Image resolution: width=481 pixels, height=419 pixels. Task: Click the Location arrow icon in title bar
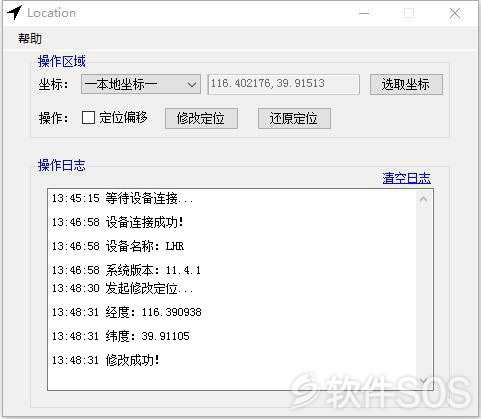(x=15, y=13)
